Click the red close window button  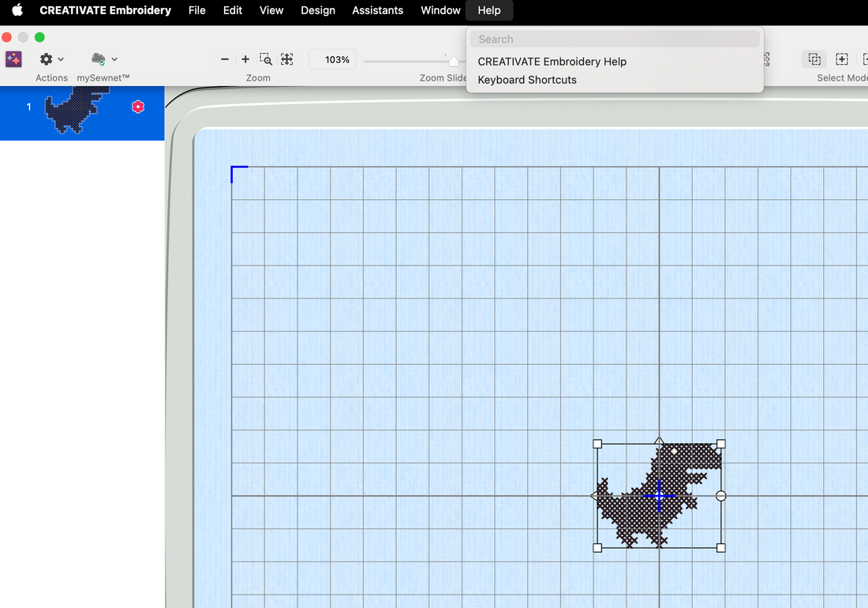(6, 37)
